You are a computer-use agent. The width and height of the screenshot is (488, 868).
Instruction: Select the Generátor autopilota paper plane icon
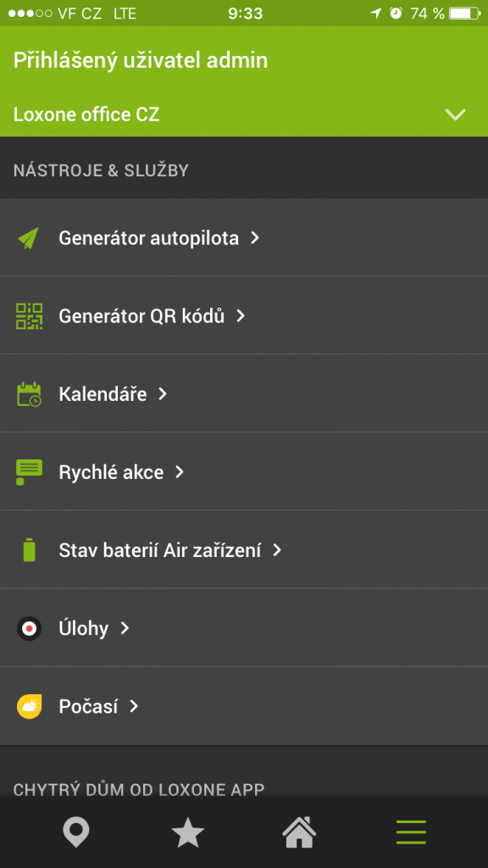click(x=28, y=238)
